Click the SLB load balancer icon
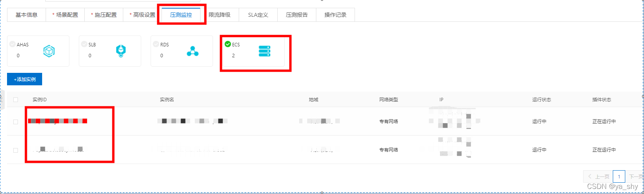Screen dimensions: 644x194 pos(121,51)
